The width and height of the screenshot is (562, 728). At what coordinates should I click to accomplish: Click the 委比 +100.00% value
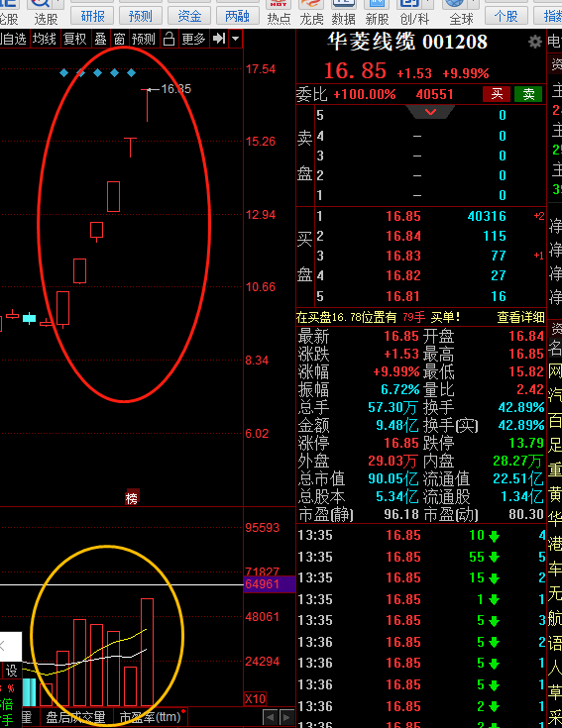click(365, 94)
